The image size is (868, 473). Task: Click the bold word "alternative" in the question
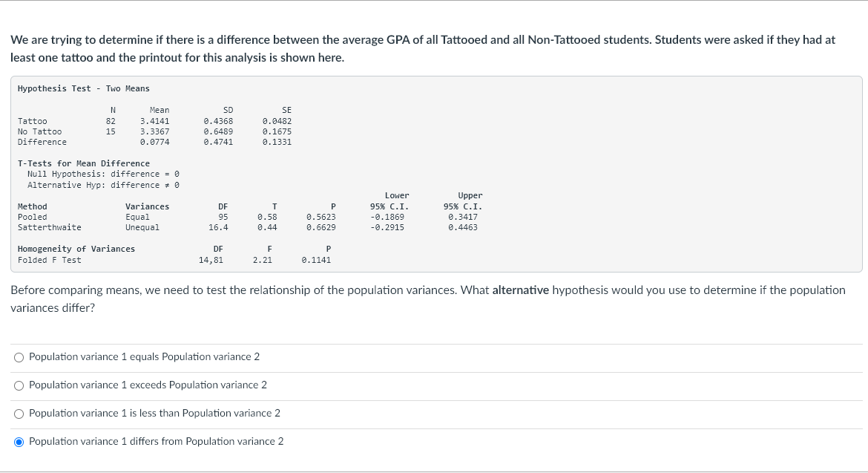pyautogui.click(x=520, y=290)
